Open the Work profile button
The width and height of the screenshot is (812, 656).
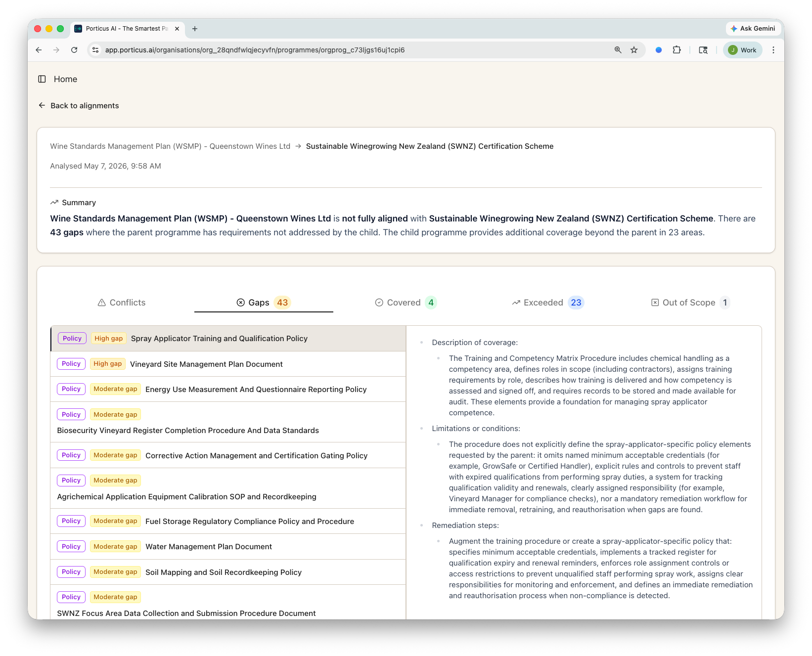[742, 50]
